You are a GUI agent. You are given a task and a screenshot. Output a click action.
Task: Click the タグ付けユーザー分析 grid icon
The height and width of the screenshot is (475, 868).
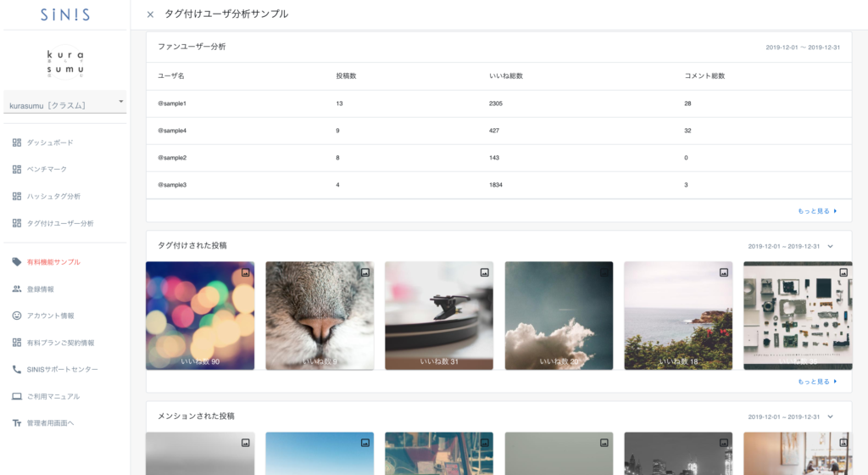[x=17, y=223]
